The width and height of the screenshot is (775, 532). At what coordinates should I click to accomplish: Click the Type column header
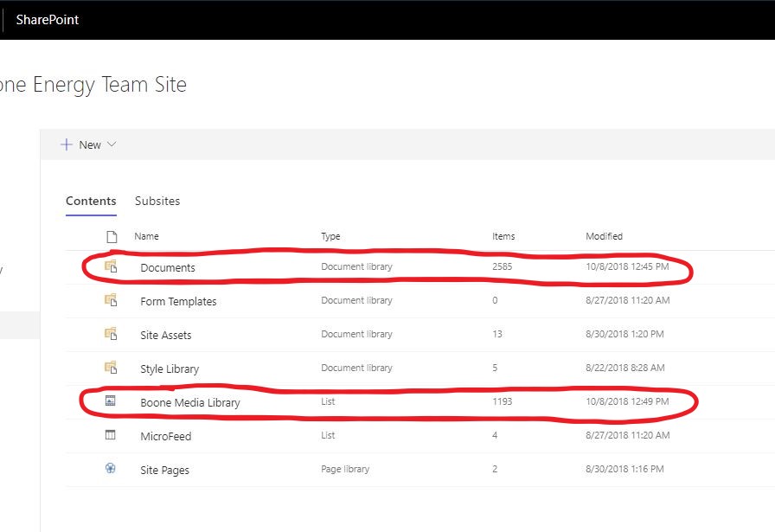[x=330, y=236]
